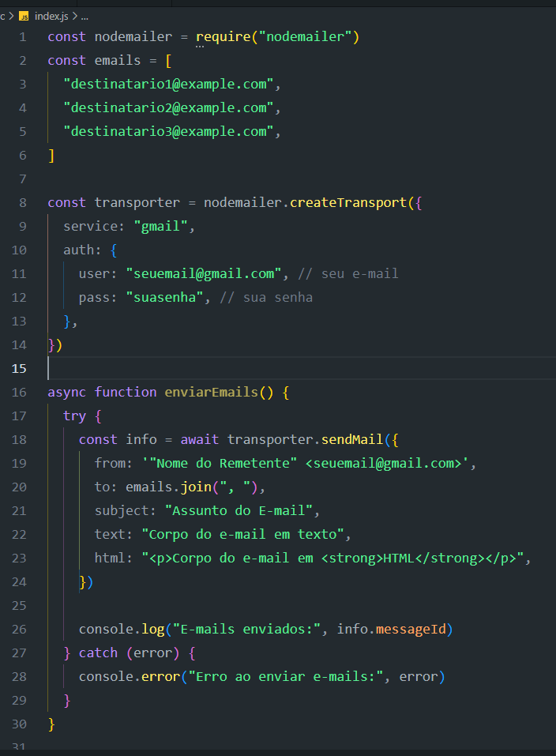Select line number 8 in the gutter
556x756 pixels.
pos(23,202)
